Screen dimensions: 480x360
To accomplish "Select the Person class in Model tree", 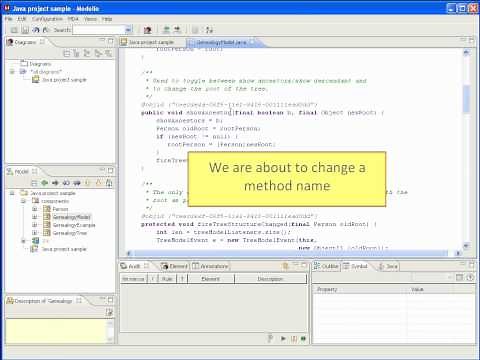I will click(x=60, y=209).
